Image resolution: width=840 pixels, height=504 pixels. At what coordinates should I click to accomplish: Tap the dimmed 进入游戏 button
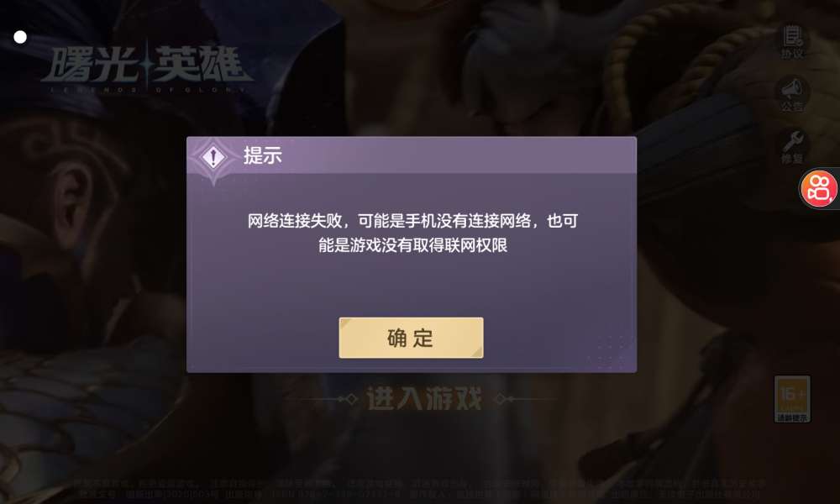click(x=423, y=398)
